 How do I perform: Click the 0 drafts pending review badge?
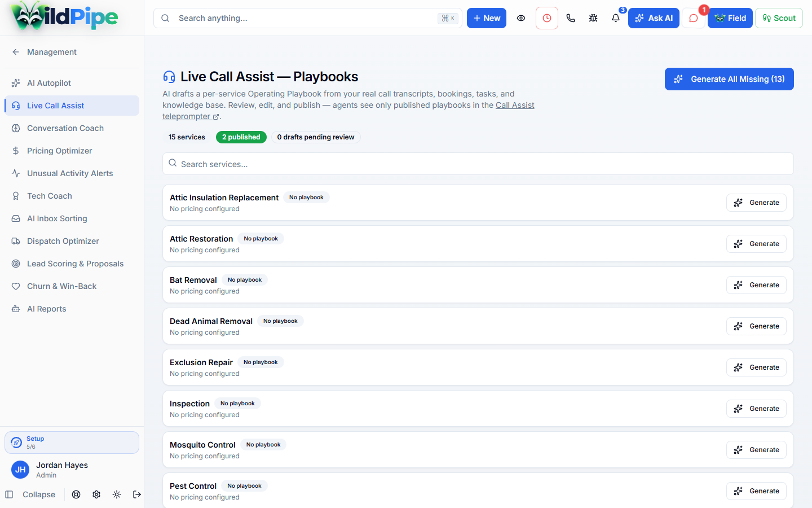pyautogui.click(x=316, y=137)
